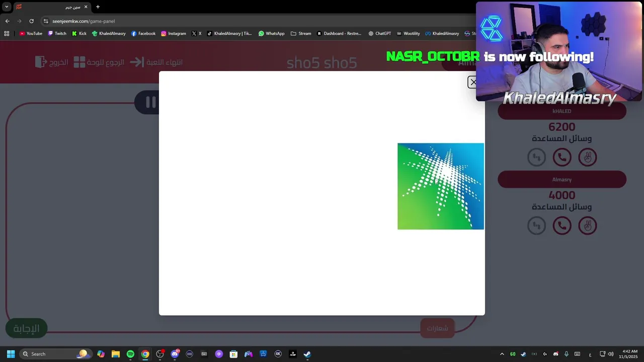Open the Facebook bookmark
644x362 pixels.
pyautogui.click(x=143, y=34)
